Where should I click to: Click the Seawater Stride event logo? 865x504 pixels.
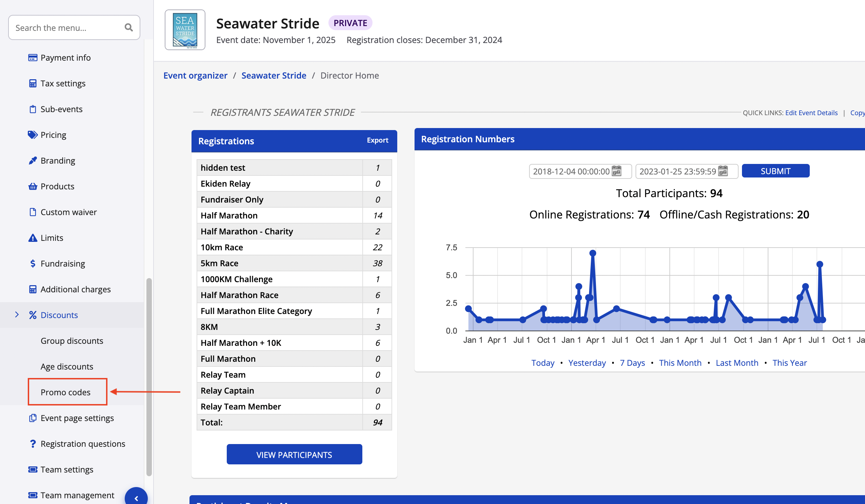coord(185,30)
